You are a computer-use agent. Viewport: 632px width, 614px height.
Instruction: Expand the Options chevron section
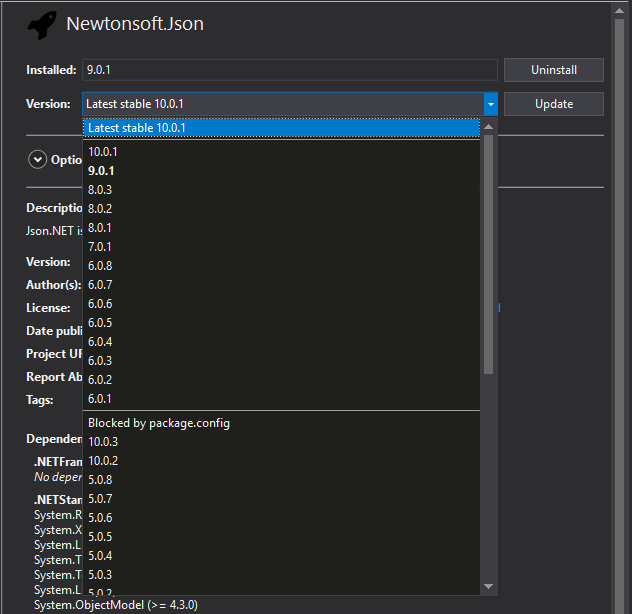click(x=38, y=159)
